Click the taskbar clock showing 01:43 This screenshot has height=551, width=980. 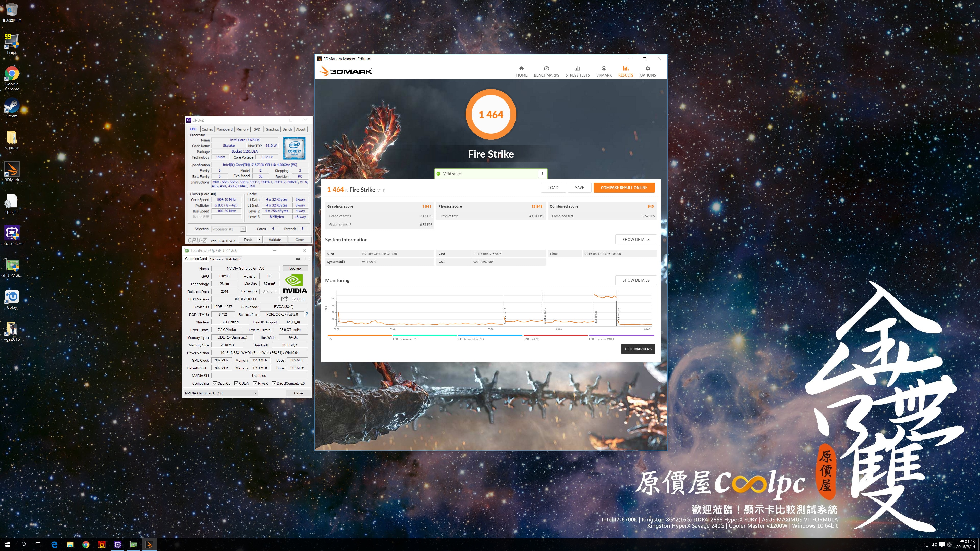coord(965,544)
